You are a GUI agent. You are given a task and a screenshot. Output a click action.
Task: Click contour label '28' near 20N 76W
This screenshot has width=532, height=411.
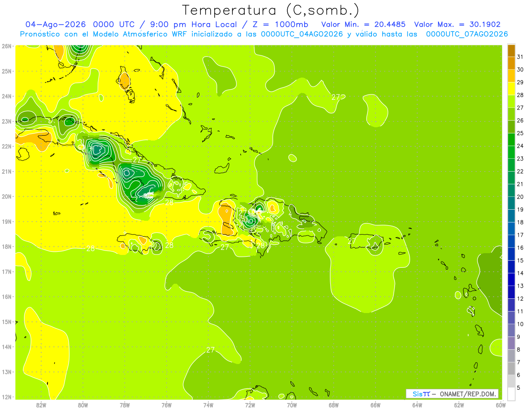[x=169, y=203]
